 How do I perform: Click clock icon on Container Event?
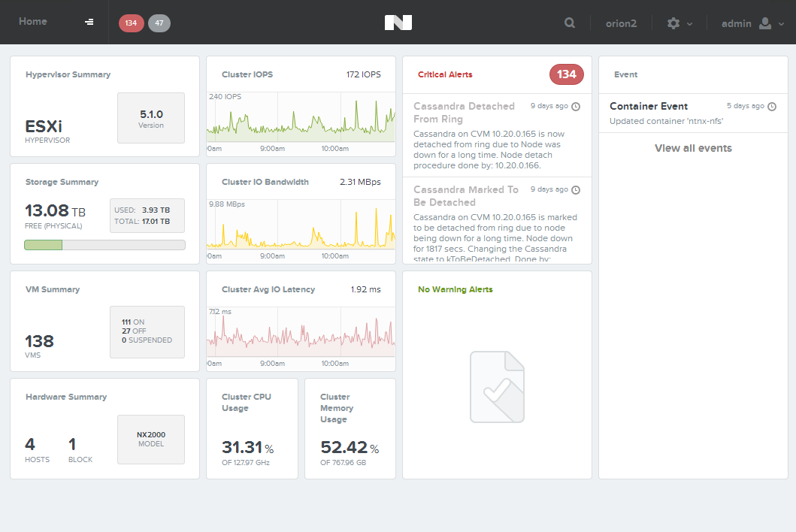[772, 106]
